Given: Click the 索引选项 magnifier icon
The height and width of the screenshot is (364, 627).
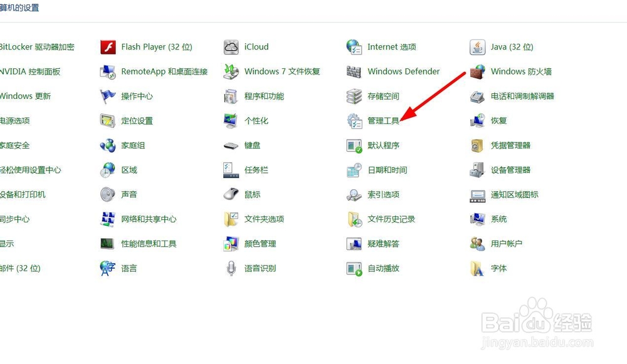Looking at the screenshot, I should pos(354,195).
